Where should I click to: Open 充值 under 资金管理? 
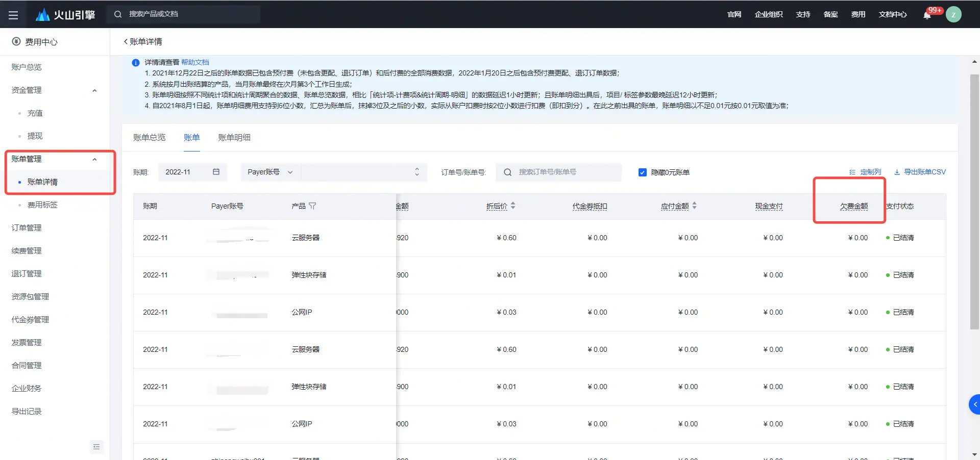click(35, 113)
